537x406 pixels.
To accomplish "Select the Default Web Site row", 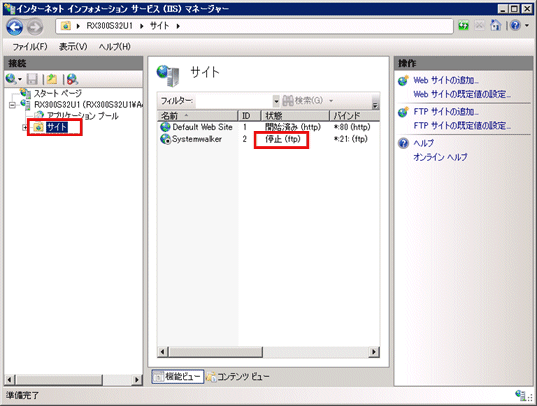I will click(268, 127).
